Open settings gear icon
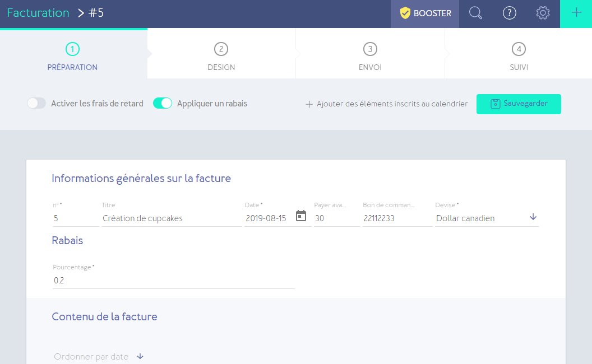This screenshot has height=364, width=592. (x=543, y=13)
